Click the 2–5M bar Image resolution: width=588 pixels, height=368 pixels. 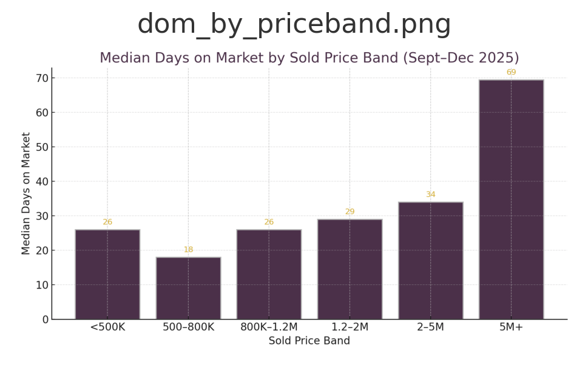click(x=430, y=261)
